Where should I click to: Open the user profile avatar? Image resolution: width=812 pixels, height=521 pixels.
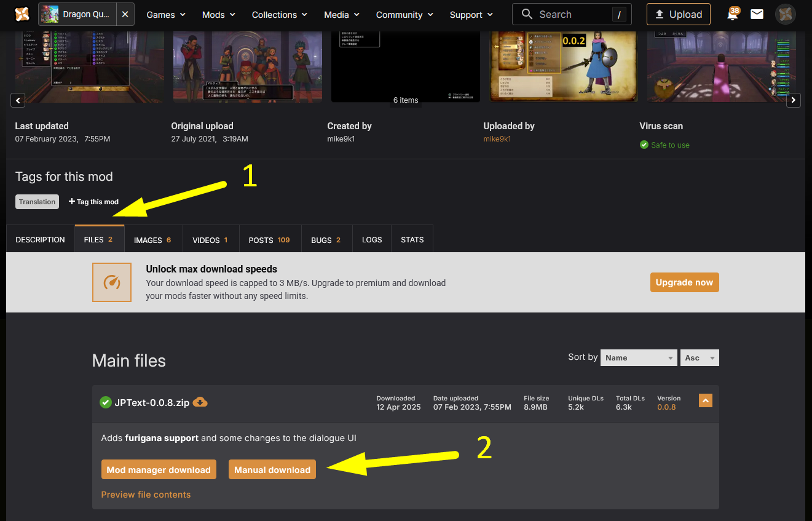click(786, 14)
